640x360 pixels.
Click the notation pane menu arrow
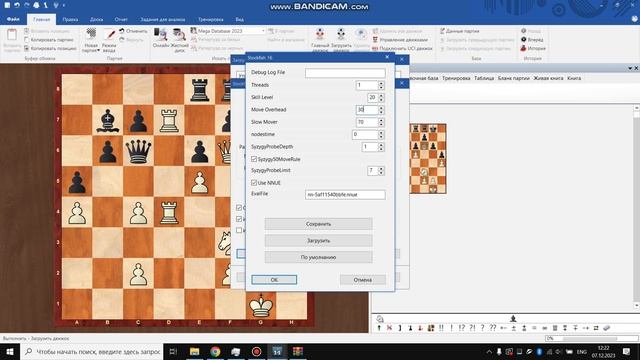coord(630,68)
